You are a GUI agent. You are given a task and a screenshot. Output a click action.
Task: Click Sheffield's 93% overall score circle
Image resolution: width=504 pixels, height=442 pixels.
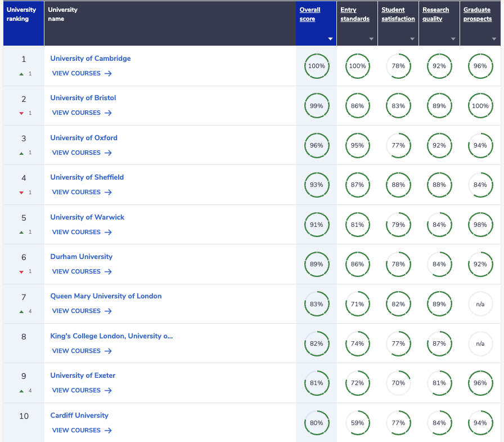point(317,185)
